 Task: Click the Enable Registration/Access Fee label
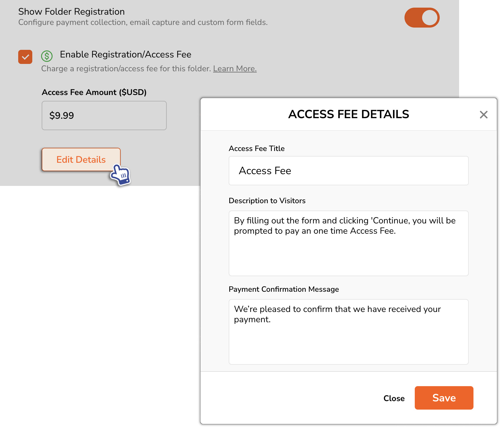click(126, 55)
